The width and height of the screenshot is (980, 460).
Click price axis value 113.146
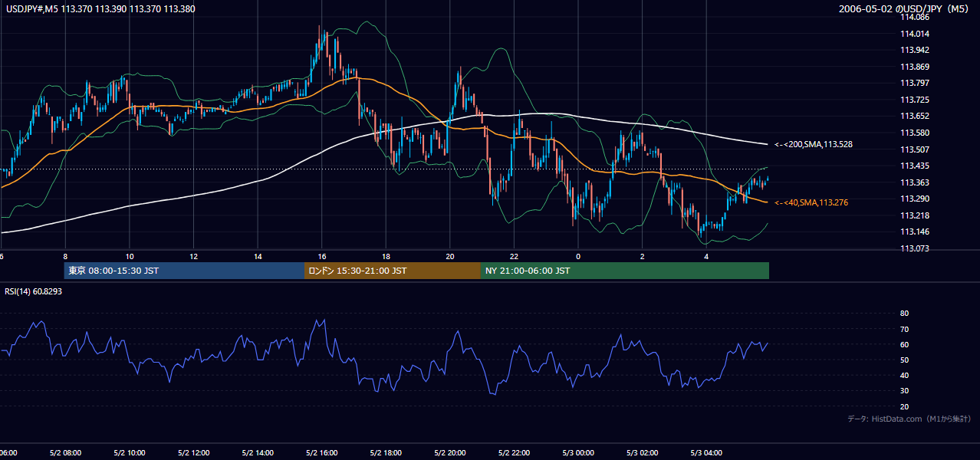(915, 232)
